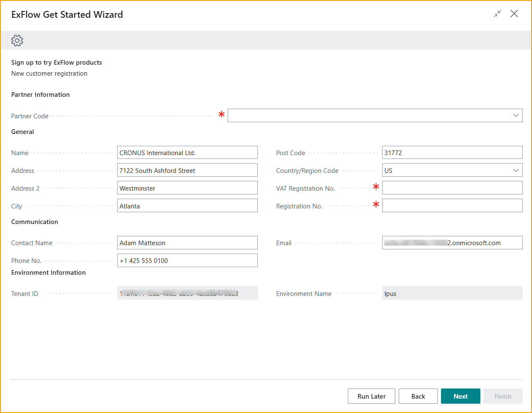532x413 pixels.
Task: Click the City field Atlanta
Action: point(187,206)
